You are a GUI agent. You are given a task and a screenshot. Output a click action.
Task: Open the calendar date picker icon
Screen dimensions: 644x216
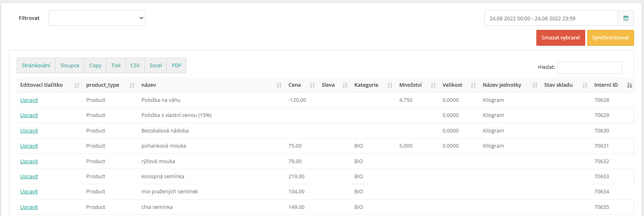click(626, 18)
